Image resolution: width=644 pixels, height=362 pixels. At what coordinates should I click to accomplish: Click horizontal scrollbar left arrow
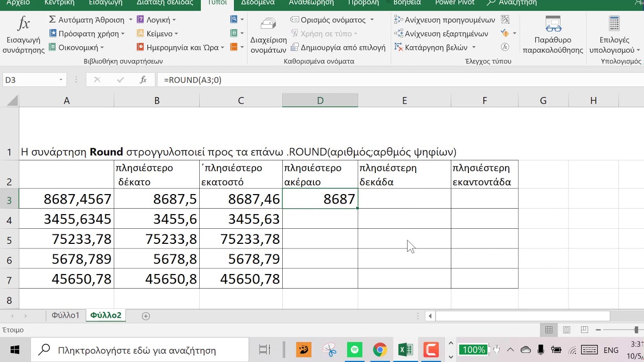click(430, 316)
